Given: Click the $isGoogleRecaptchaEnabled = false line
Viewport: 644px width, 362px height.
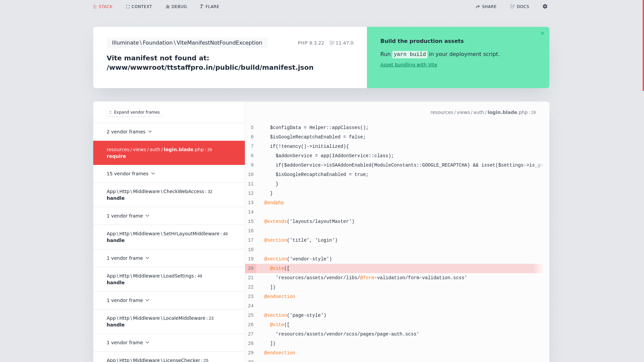Looking at the screenshot, I should coord(318,137).
